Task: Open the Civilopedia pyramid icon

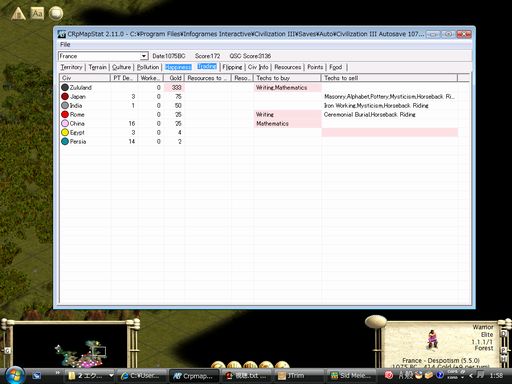Action: click(x=18, y=14)
